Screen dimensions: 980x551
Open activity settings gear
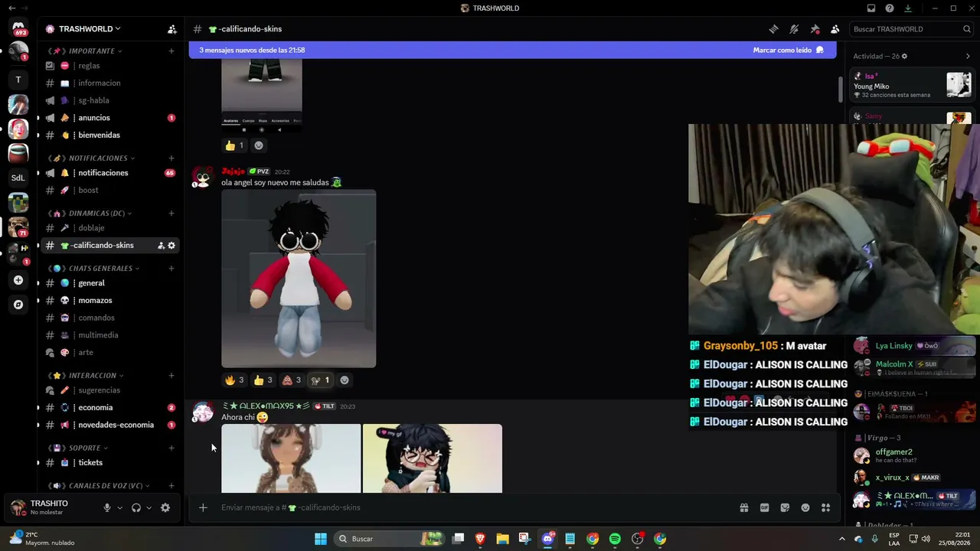point(904,57)
